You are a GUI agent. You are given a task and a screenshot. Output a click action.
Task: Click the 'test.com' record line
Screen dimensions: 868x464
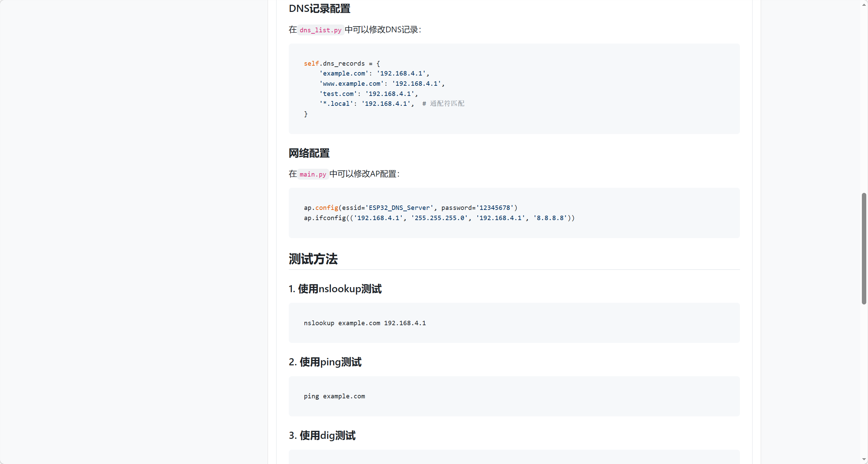(368, 94)
